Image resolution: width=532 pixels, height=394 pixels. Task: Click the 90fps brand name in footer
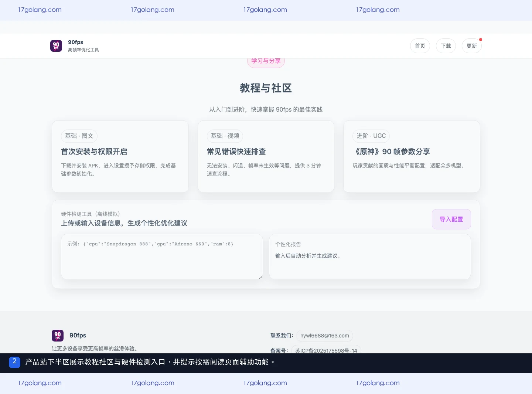pos(78,335)
